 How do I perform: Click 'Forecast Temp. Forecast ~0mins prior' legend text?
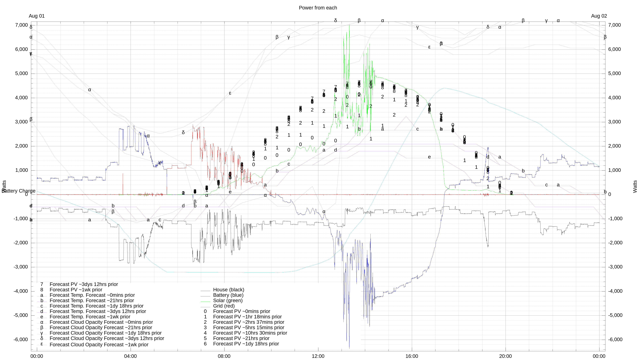[92, 295]
